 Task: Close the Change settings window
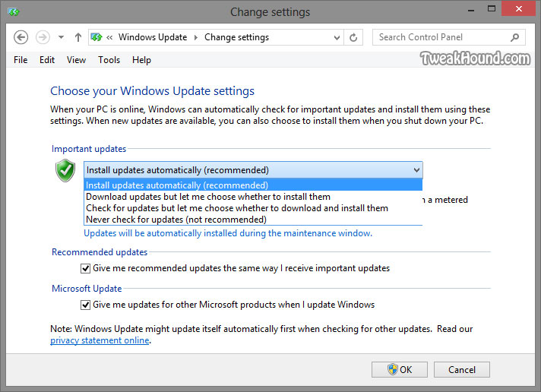pos(518,8)
